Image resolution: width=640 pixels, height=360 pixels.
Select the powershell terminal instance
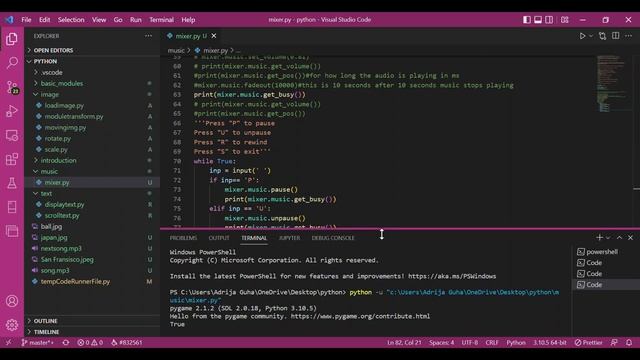(606, 251)
